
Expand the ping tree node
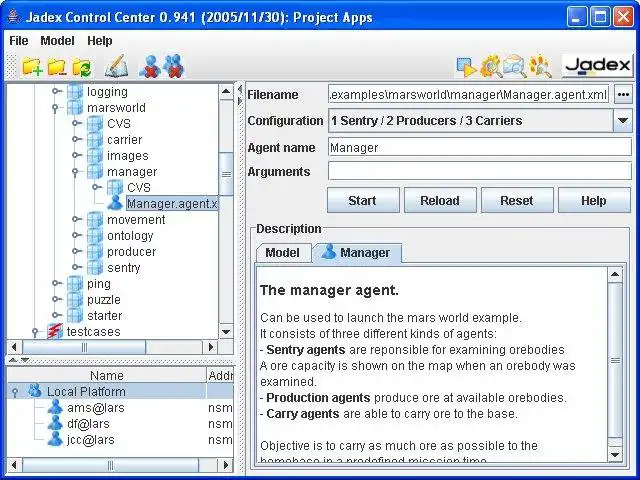coord(57,283)
